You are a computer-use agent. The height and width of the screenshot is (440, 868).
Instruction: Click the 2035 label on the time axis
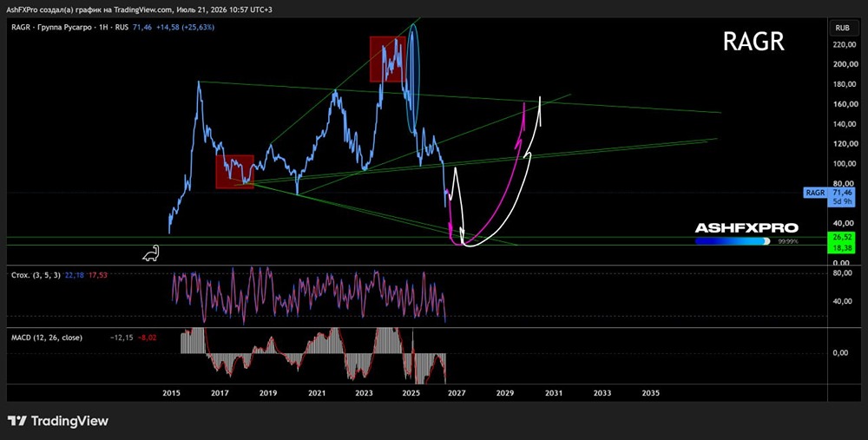[650, 393]
